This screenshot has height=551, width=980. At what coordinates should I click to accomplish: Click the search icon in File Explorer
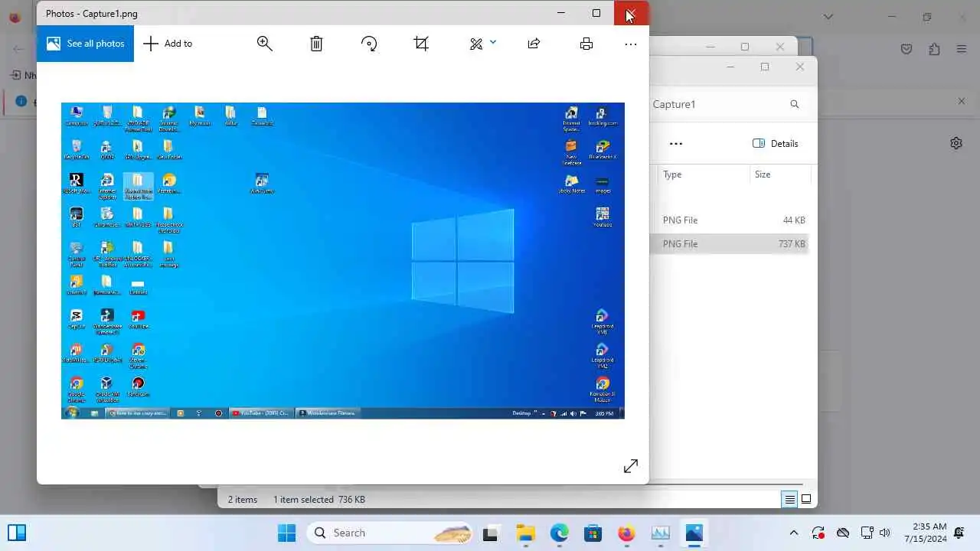(795, 104)
